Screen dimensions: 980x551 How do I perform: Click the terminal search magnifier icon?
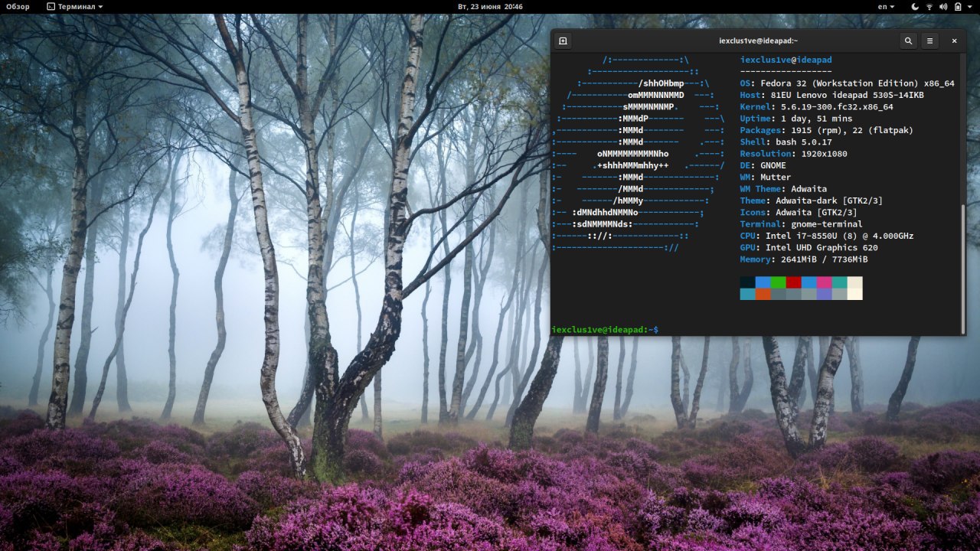pyautogui.click(x=908, y=41)
